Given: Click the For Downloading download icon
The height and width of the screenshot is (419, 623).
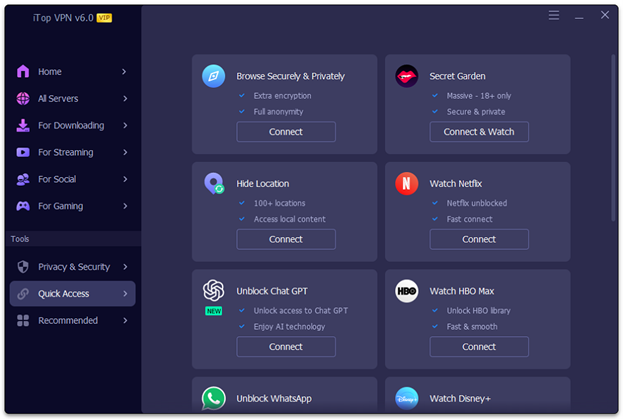Looking at the screenshot, I should point(23,125).
